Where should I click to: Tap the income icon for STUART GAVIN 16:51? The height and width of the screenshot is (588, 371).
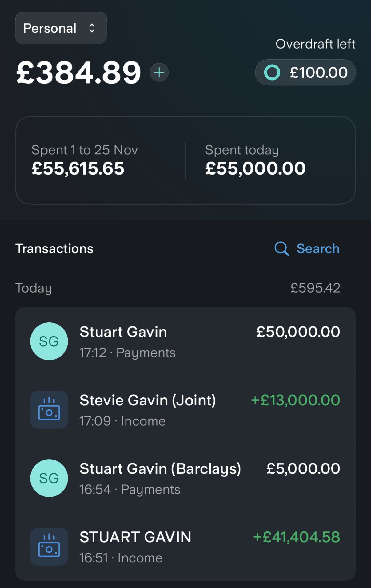pyautogui.click(x=49, y=547)
